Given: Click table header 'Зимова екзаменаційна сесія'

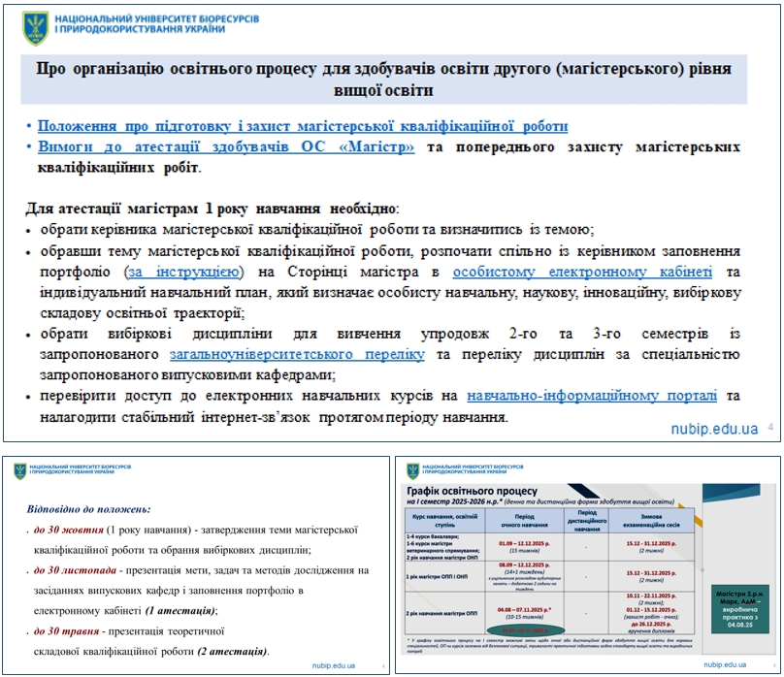Looking at the screenshot, I should 651,521.
